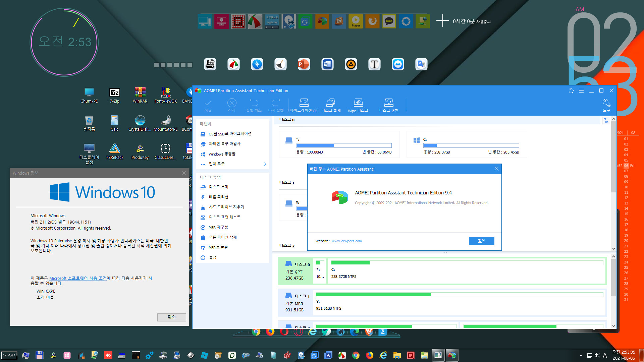This screenshot has height=362, width=644.
Task: Click the Apply (적용) checkmark toolbar icon
Action: click(208, 105)
